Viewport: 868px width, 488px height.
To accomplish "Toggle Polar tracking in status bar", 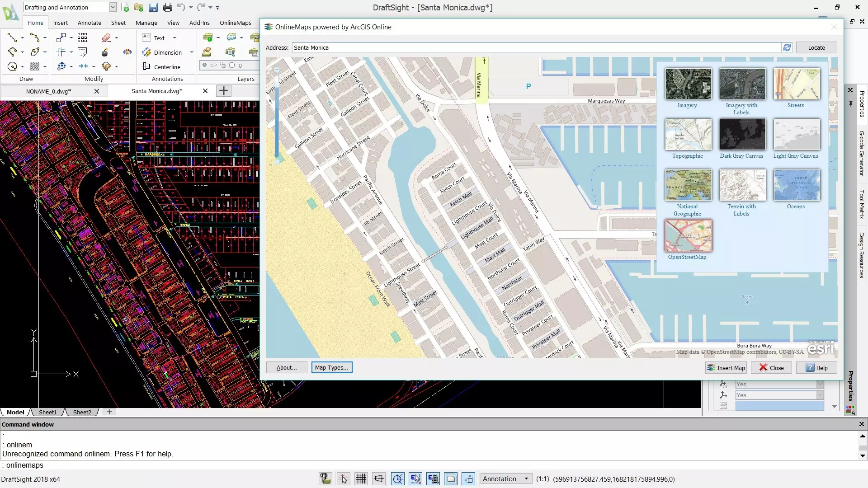I will (x=397, y=479).
